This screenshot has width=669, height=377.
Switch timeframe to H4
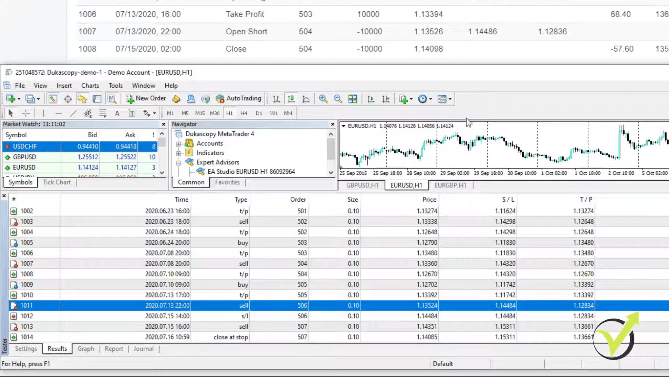[x=244, y=113]
